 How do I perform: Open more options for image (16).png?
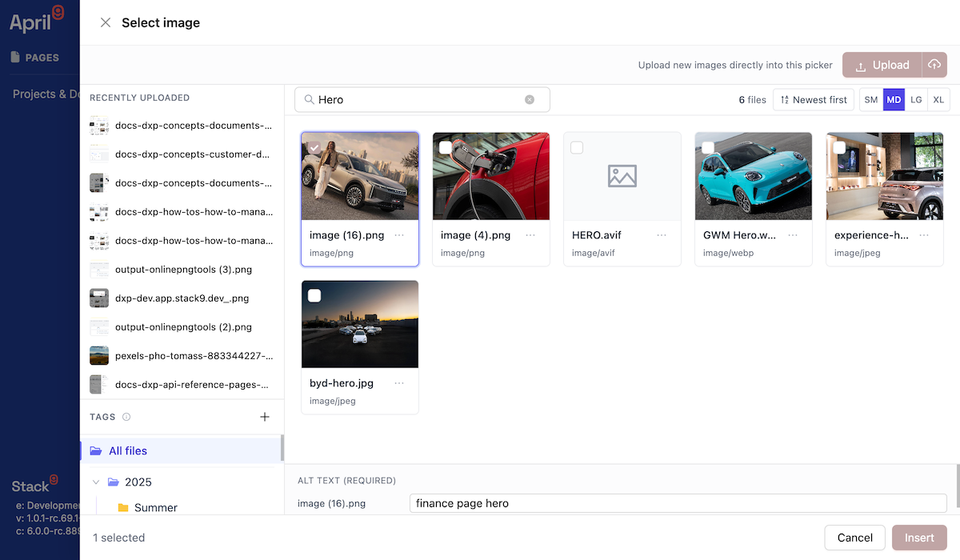coord(399,235)
